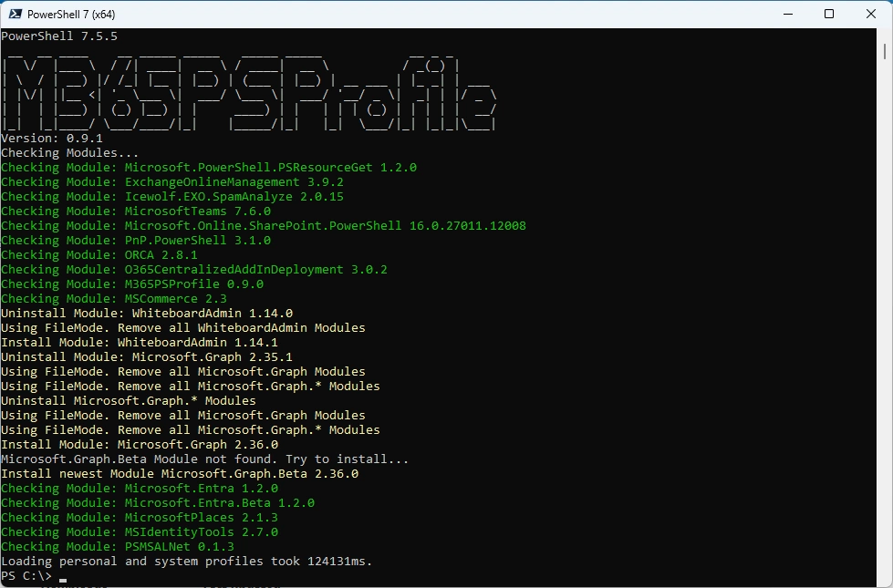The image size is (893, 588).
Task: Click the PowerShell icon in the title bar
Action: [15, 14]
